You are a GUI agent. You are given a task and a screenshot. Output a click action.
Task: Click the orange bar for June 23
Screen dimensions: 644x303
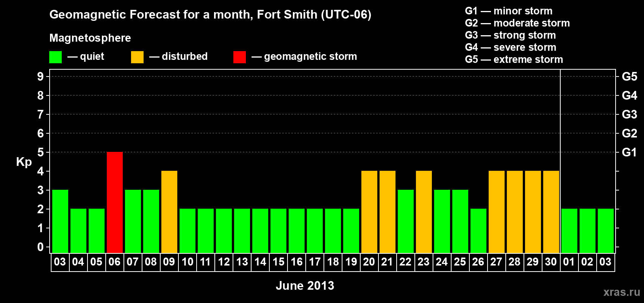tap(424, 212)
